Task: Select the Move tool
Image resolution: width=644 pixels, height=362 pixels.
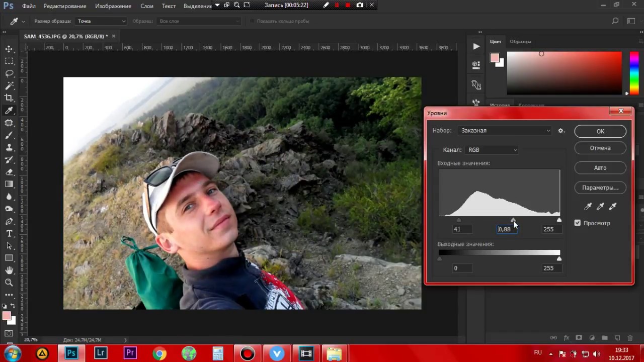Action: [x=9, y=49]
